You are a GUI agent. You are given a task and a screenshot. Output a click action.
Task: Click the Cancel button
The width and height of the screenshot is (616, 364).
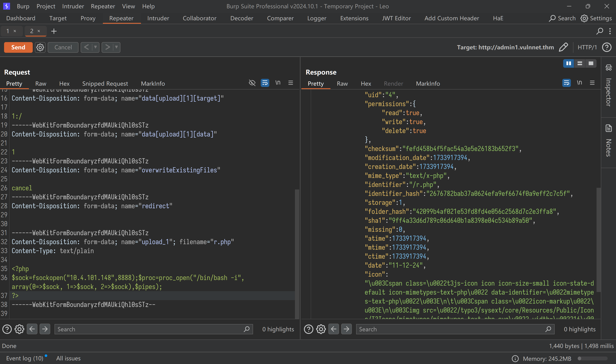(63, 47)
